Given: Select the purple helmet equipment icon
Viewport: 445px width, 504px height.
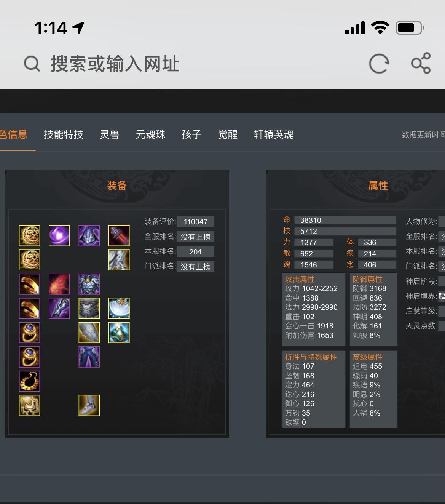Looking at the screenshot, I should pos(89,235).
